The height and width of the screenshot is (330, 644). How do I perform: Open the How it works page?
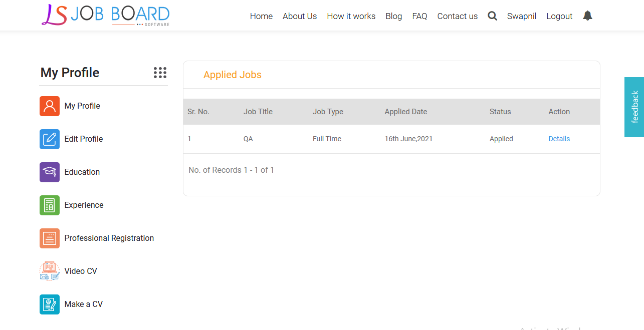(351, 16)
